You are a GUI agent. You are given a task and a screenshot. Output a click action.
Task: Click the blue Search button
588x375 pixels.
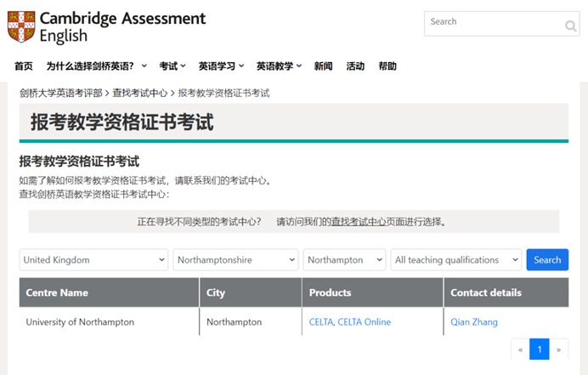[547, 259]
